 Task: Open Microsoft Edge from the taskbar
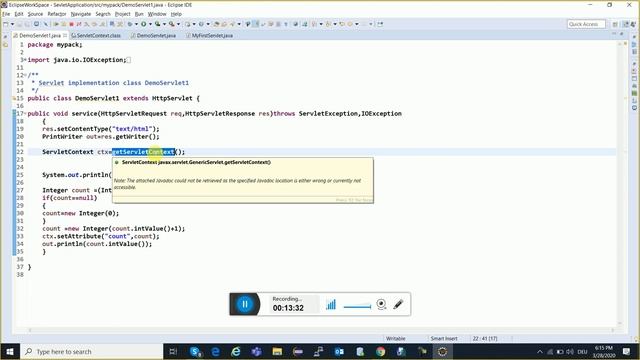point(216,351)
